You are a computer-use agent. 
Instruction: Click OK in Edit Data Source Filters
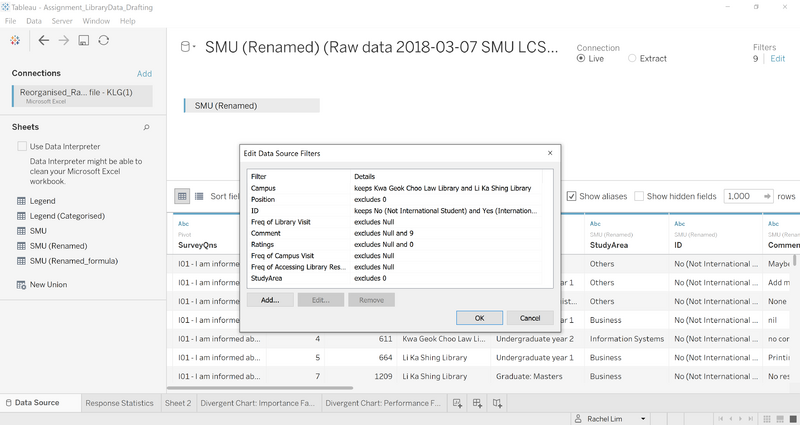[x=479, y=318]
